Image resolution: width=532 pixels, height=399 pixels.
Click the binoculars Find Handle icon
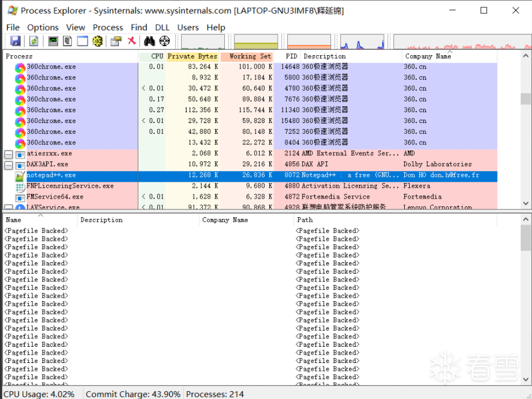(x=149, y=41)
